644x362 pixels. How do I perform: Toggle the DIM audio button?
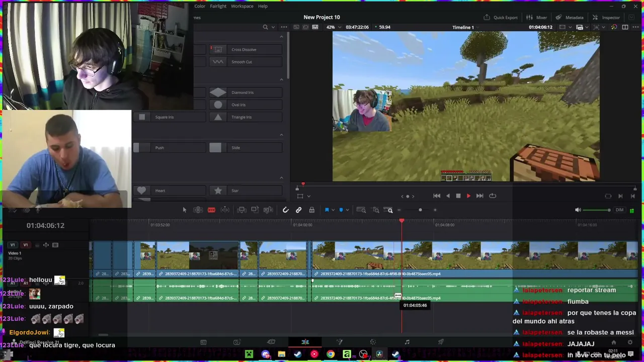pyautogui.click(x=619, y=210)
